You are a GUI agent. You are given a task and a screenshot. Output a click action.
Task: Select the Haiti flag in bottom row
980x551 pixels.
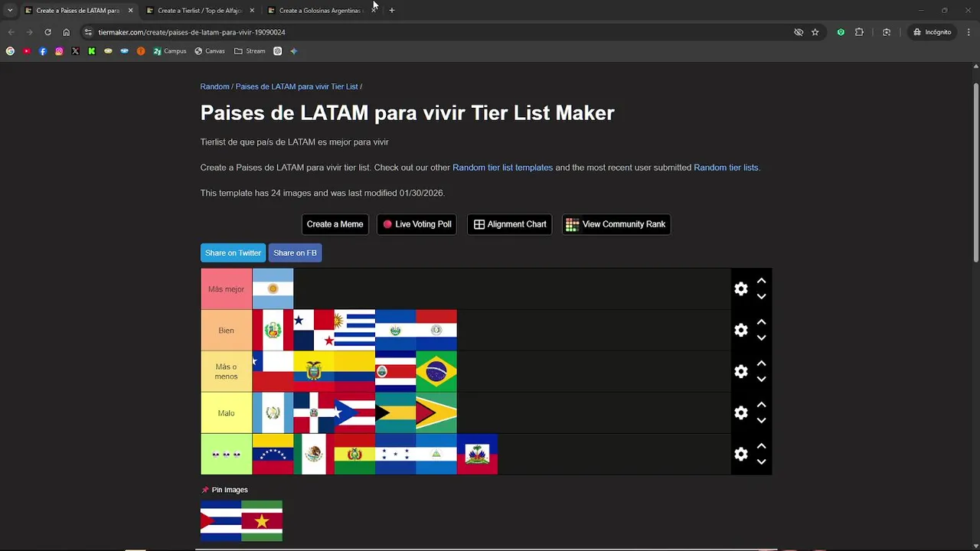478,454
